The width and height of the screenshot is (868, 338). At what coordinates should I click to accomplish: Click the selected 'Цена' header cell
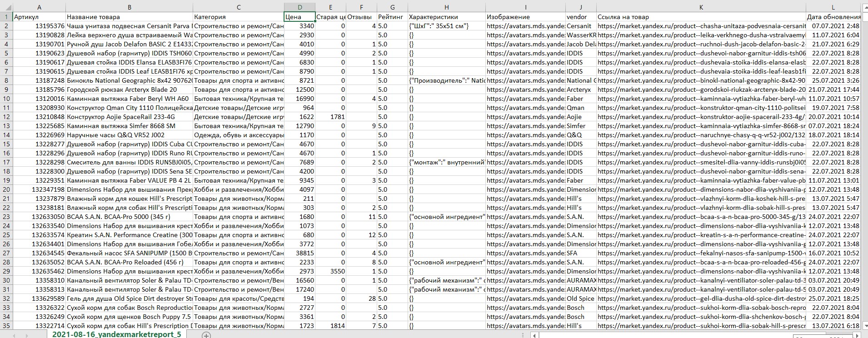[x=299, y=17]
